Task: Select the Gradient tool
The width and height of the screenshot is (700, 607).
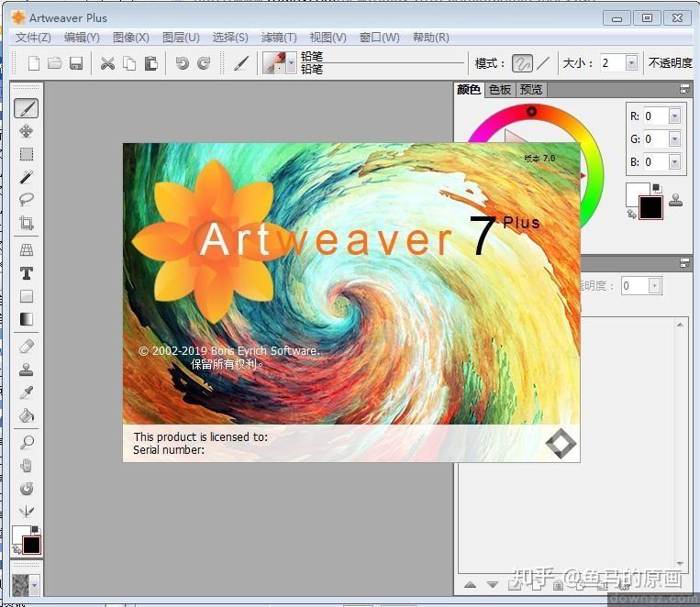Action: click(x=27, y=319)
